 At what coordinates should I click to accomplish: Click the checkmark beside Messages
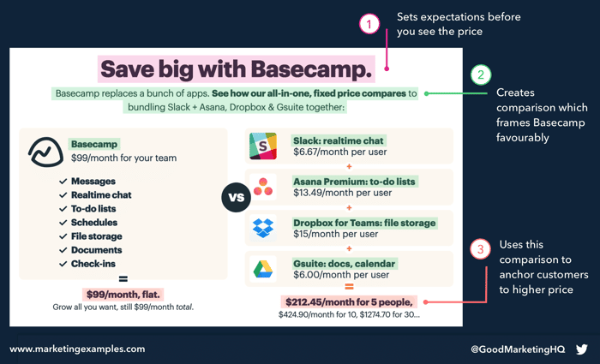[x=63, y=182]
